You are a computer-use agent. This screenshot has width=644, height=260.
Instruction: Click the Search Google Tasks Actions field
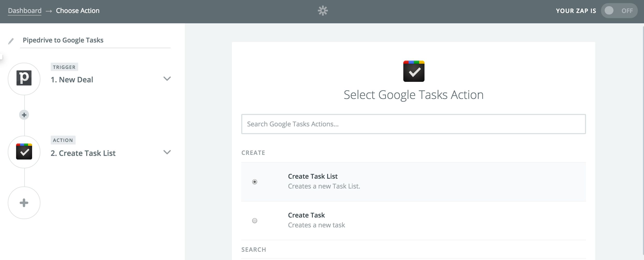413,124
